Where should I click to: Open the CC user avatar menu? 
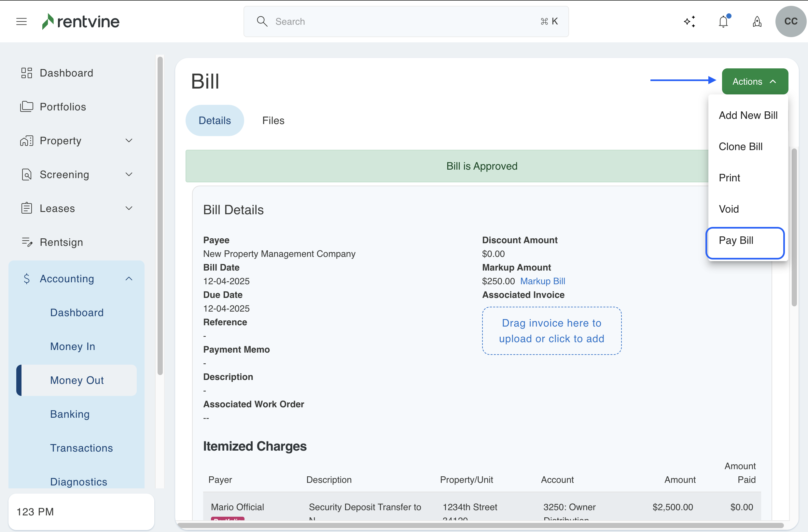(790, 22)
